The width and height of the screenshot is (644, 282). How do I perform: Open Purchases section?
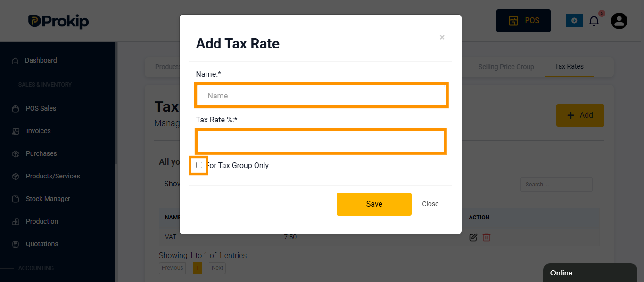click(x=41, y=153)
